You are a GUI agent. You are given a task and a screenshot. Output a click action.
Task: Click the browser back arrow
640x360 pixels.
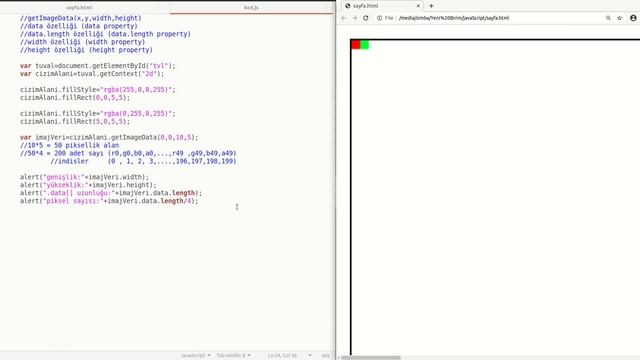point(344,18)
